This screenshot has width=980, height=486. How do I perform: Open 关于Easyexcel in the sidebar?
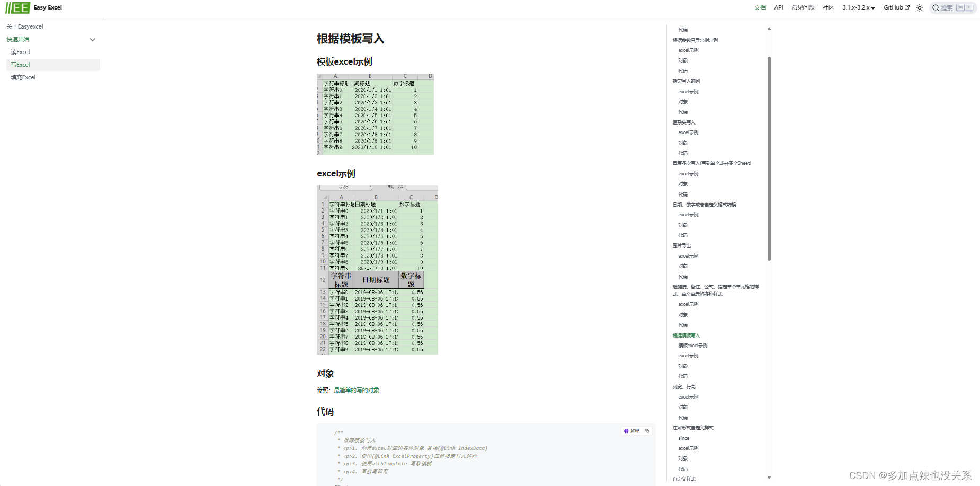pos(25,26)
